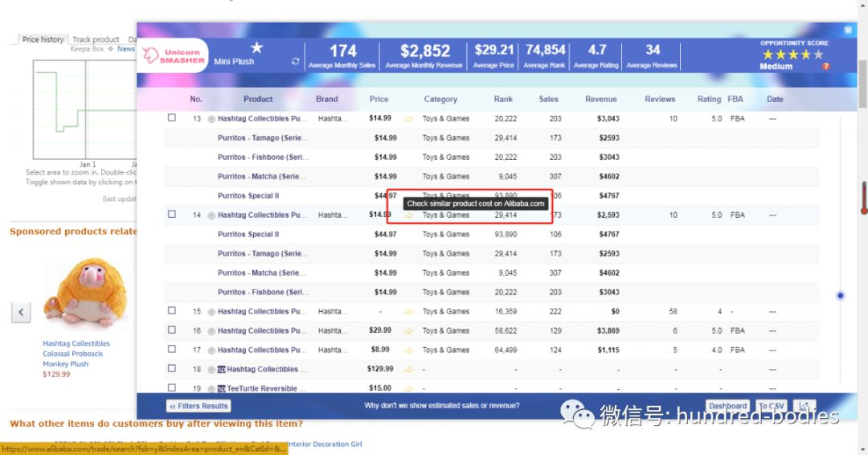The height and width of the screenshot is (455, 868).
Task: Open the Proboscis Monkey Plush image
Action: pyautogui.click(x=84, y=293)
